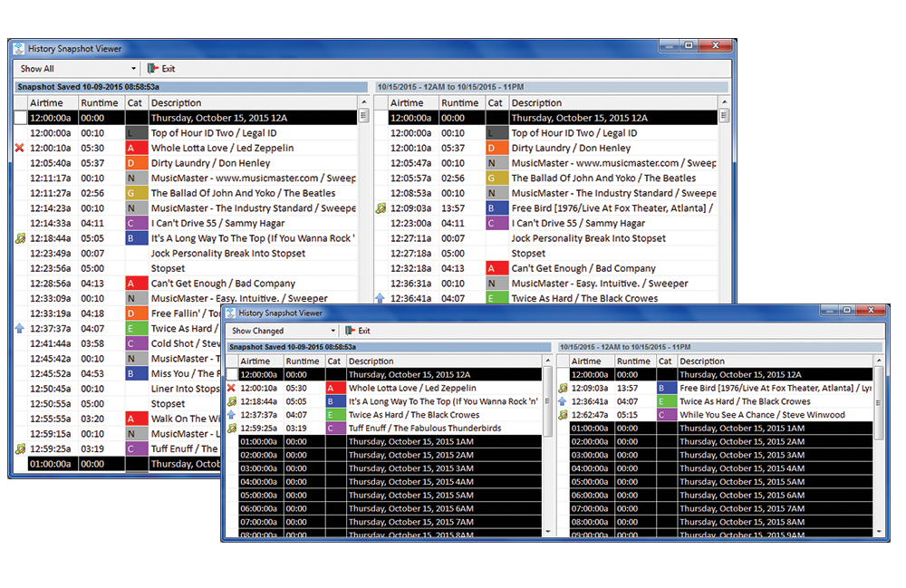Image resolution: width=906 pixels, height=588 pixels.
Task: Sort by Runtime column in Show All window's right pane
Action: coord(460,103)
